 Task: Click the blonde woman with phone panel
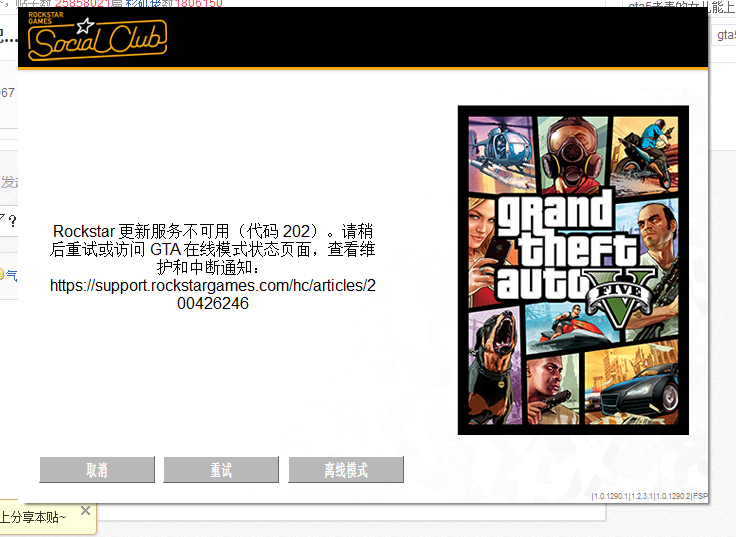point(483,251)
